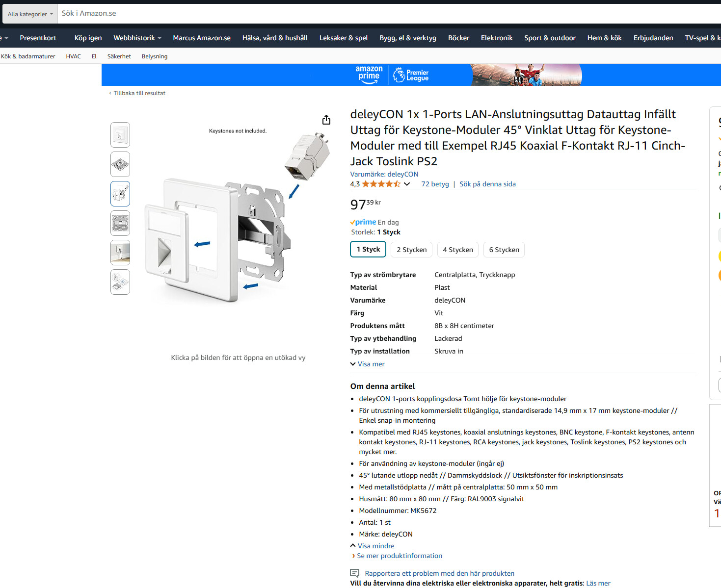Open the Elektronik menu item
Image resolution: width=721 pixels, height=588 pixels.
coord(497,38)
